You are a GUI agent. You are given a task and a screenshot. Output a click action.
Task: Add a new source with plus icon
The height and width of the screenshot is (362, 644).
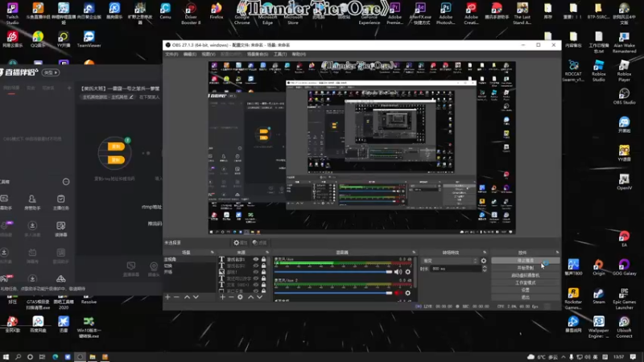tap(222, 297)
